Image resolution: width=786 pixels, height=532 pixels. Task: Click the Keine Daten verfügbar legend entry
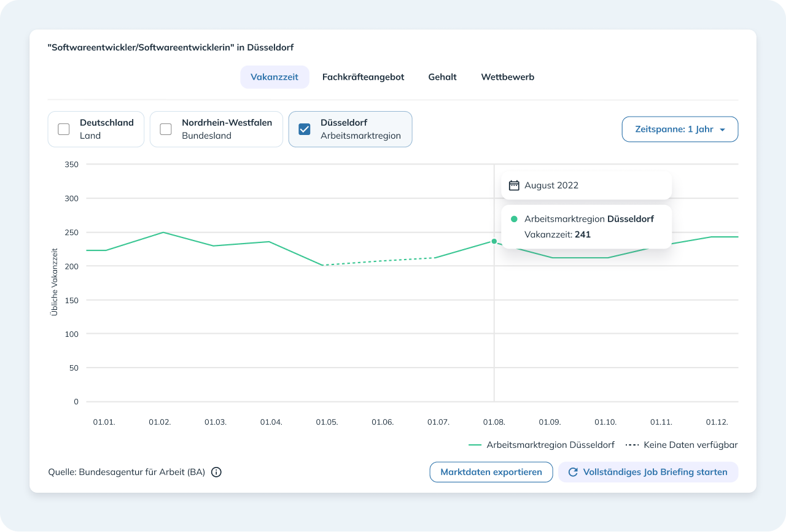[x=682, y=445]
